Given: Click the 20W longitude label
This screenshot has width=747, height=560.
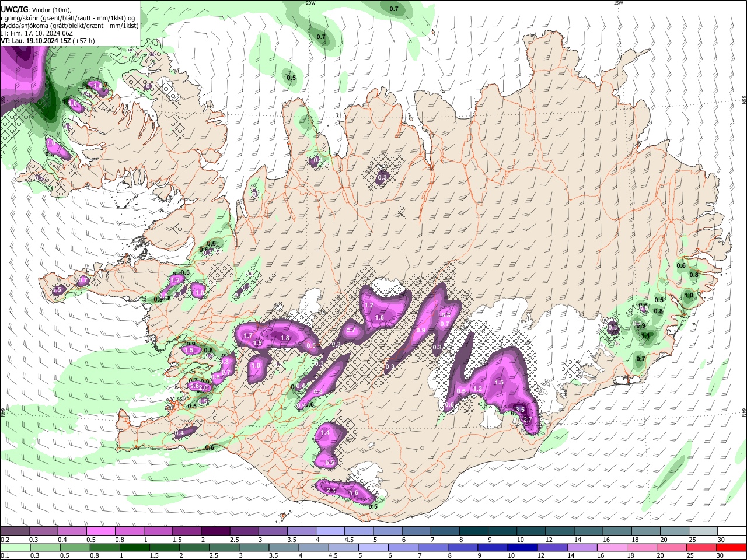Looking at the screenshot, I should point(310,3).
